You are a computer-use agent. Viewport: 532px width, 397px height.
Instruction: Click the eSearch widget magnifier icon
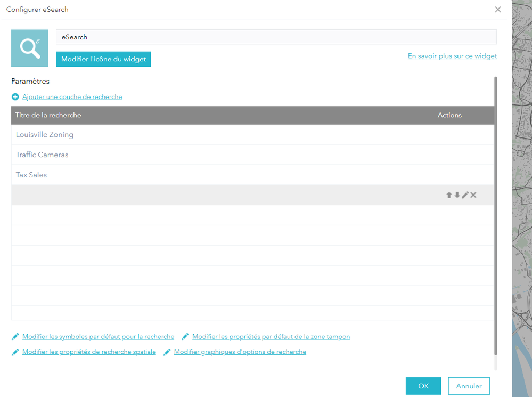(x=30, y=48)
